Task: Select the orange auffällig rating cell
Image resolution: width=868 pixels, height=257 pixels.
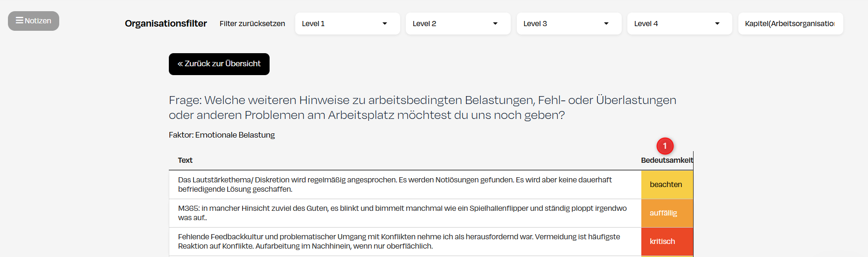Action: tap(667, 213)
